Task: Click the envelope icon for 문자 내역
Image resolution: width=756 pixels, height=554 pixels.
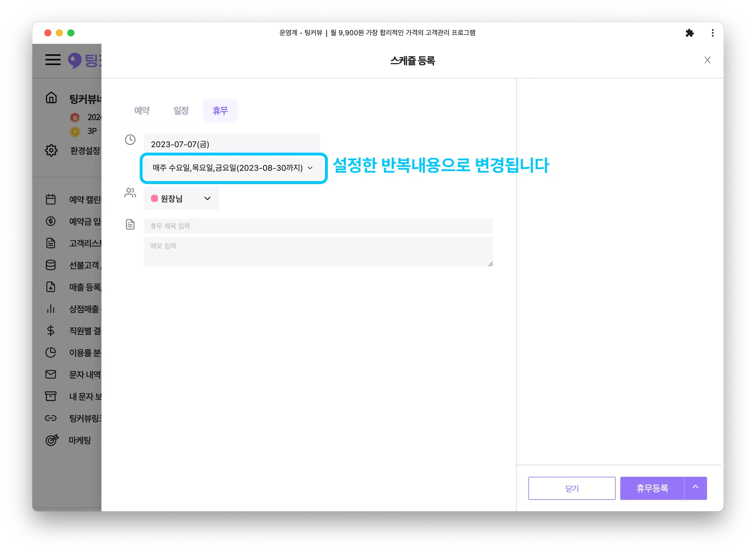Action: [x=51, y=374]
